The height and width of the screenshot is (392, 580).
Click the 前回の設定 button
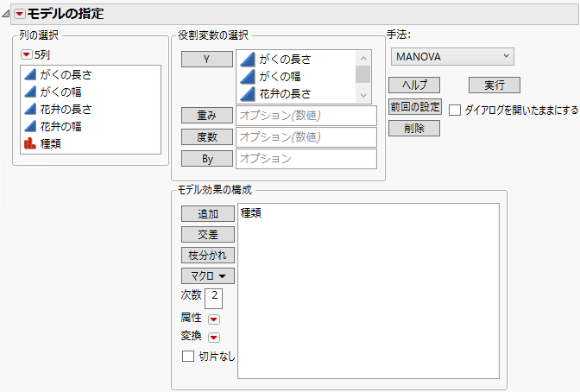[415, 107]
